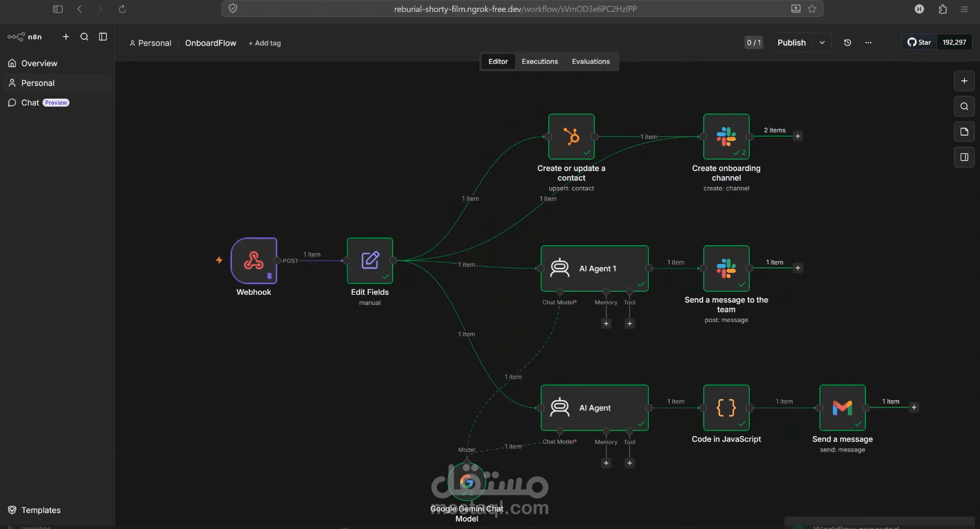This screenshot has width=980, height=529.
Task: Add a node after Create onboarding channel
Action: click(798, 136)
